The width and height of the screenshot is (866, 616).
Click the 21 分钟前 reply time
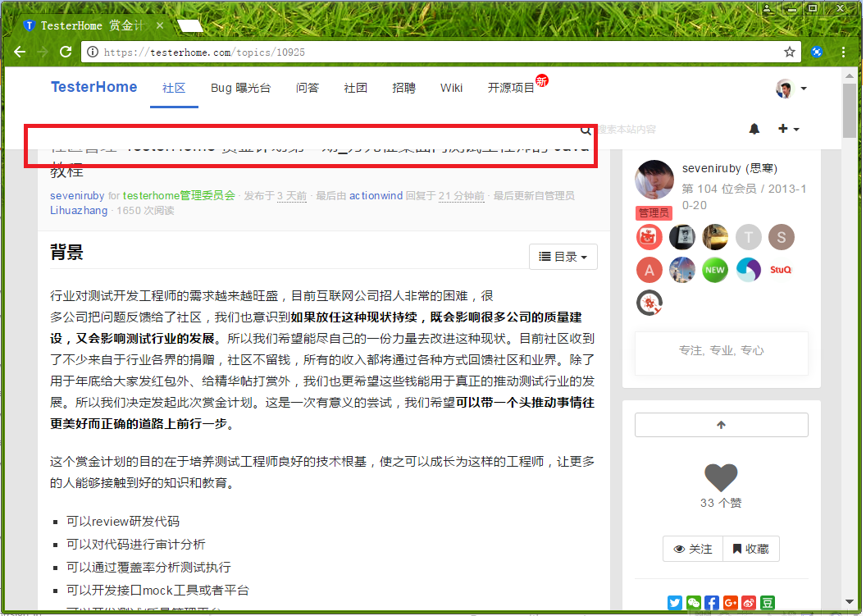point(461,195)
